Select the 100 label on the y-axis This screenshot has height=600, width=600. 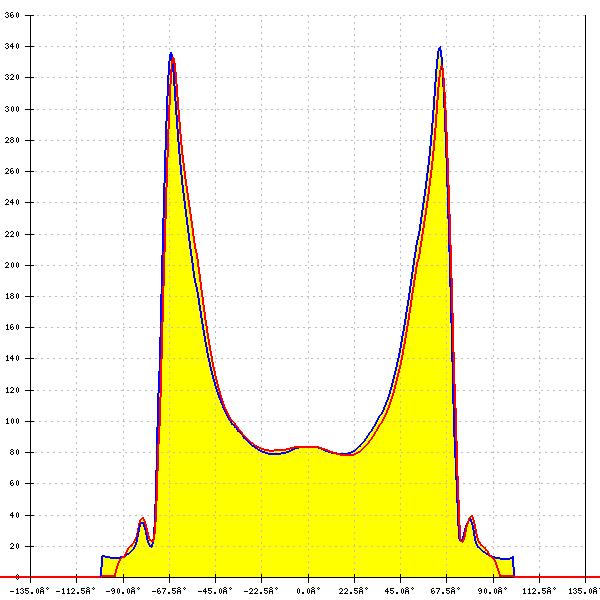click(x=12, y=421)
